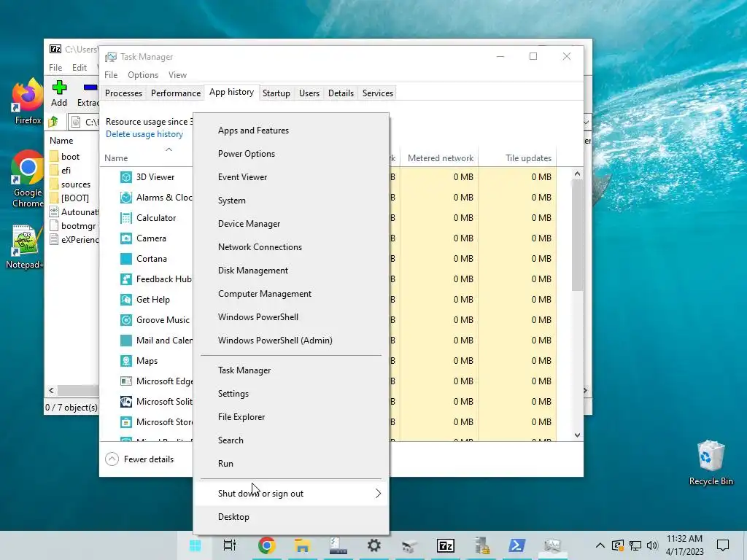Click the 7-Zip Add toolbar button
Image resolution: width=747 pixels, height=560 pixels.
pyautogui.click(x=59, y=94)
